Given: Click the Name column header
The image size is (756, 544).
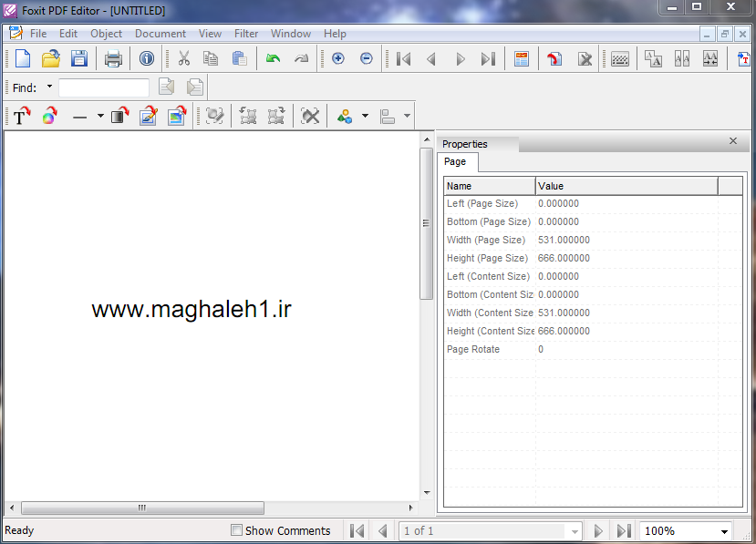Looking at the screenshot, I should click(490, 186).
